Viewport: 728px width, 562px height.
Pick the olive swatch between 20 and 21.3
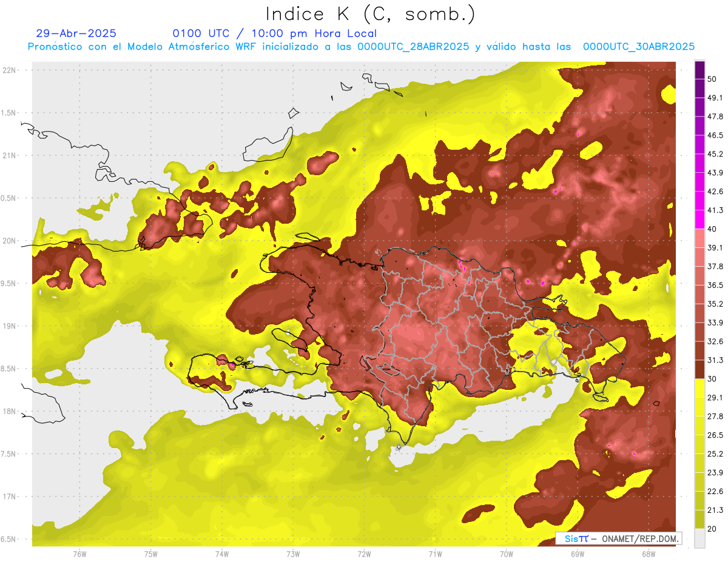point(699,519)
